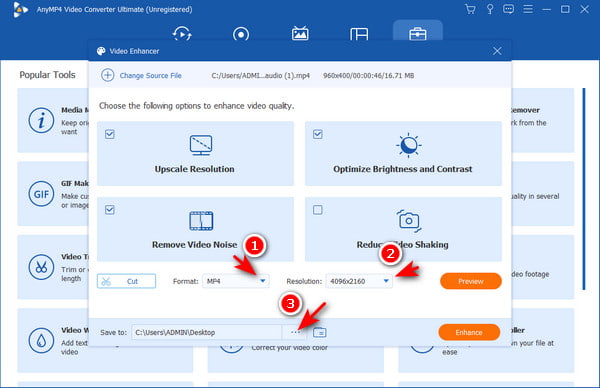
Task: Click the 960x400 file info text
Action: pyautogui.click(x=368, y=76)
